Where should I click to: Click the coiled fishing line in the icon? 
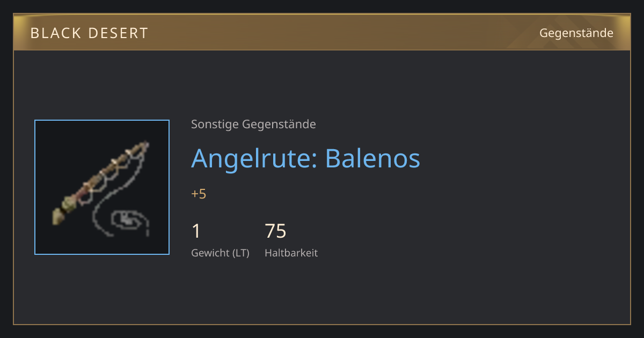pos(129,221)
